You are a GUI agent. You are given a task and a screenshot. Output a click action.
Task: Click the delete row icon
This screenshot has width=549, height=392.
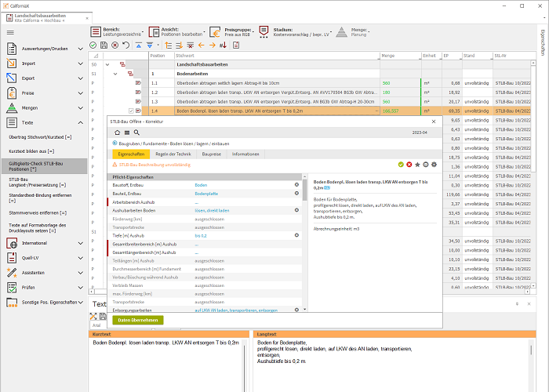pyautogui.click(x=190, y=45)
